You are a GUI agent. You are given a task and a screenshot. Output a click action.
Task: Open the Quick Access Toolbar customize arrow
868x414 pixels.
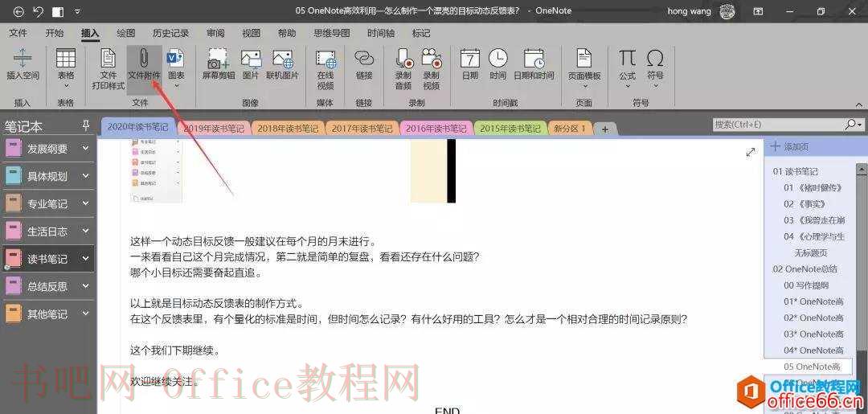pos(77,11)
